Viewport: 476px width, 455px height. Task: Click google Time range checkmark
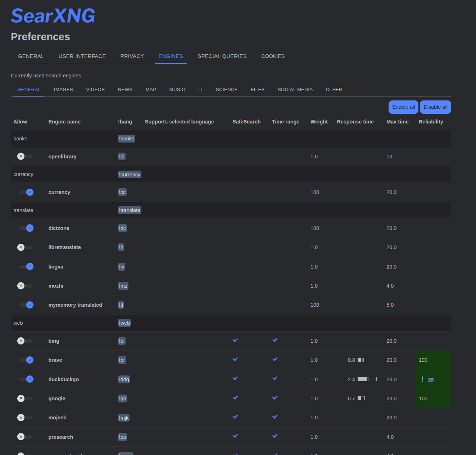pos(275,398)
